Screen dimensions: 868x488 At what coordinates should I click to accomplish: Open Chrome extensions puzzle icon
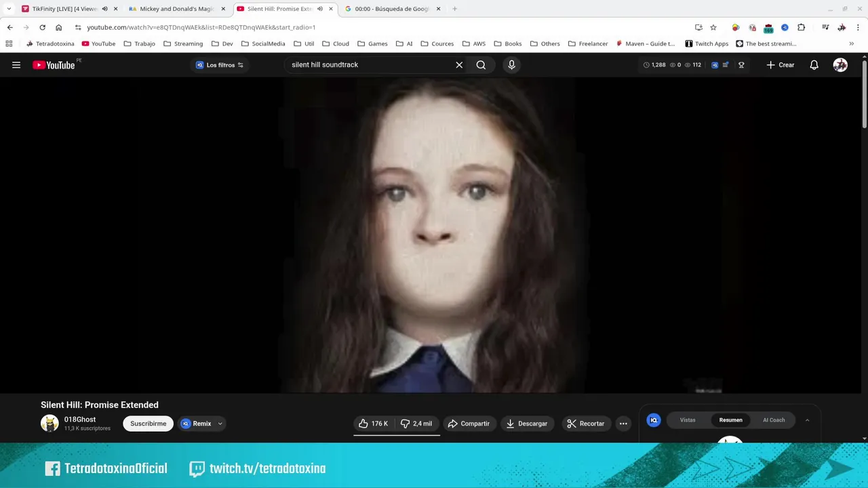tap(801, 27)
